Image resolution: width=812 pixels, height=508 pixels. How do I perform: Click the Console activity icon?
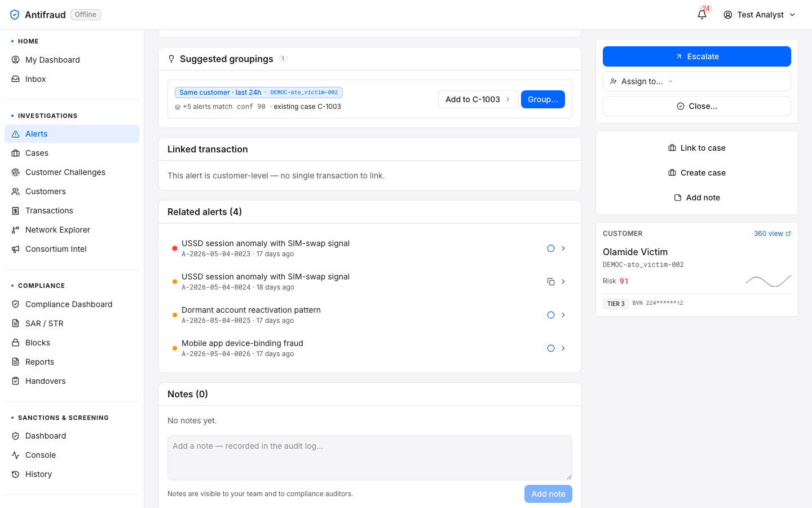pos(16,455)
